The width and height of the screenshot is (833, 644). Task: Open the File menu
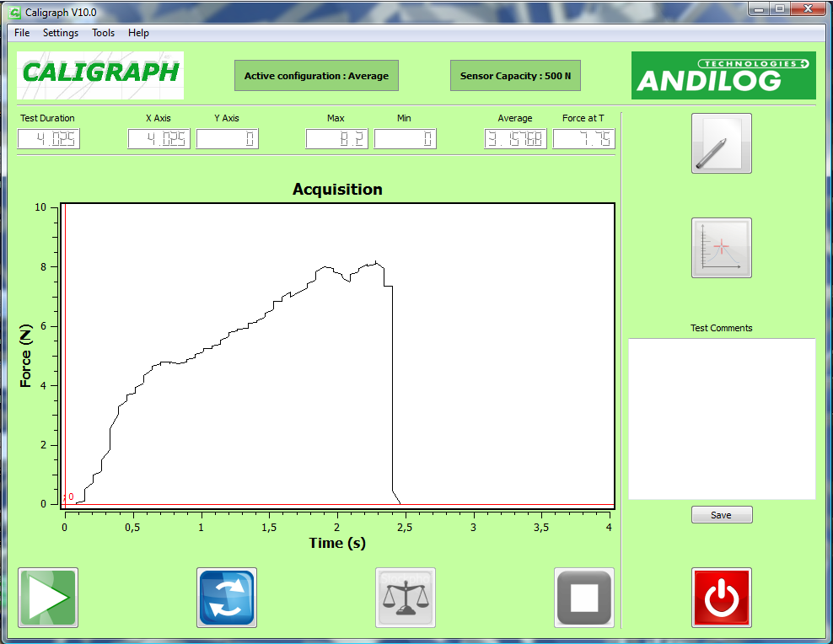(22, 33)
